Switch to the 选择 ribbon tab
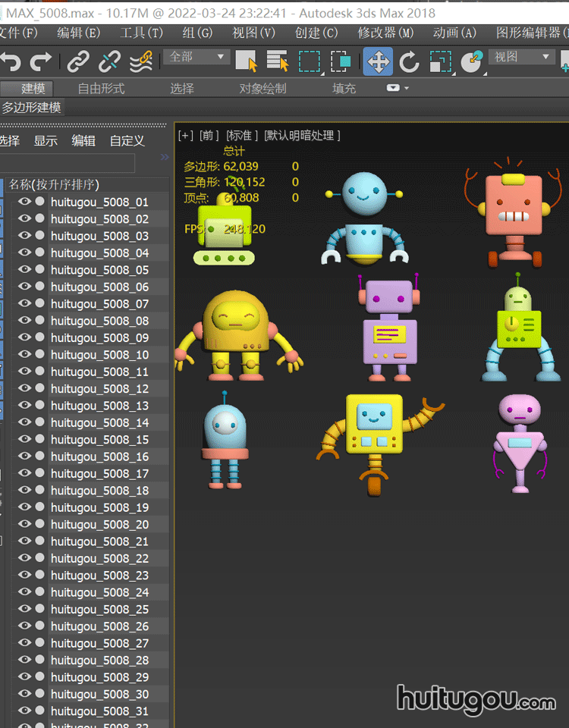The image size is (569, 728). (x=181, y=88)
